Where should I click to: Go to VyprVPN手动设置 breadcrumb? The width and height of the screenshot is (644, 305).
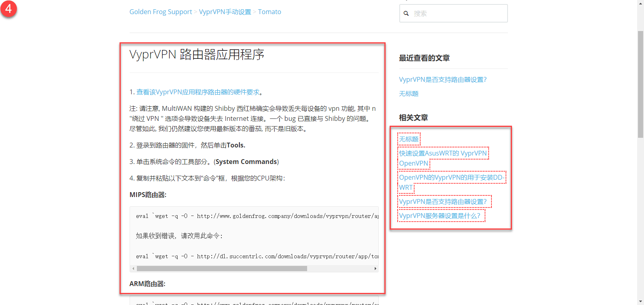click(225, 12)
